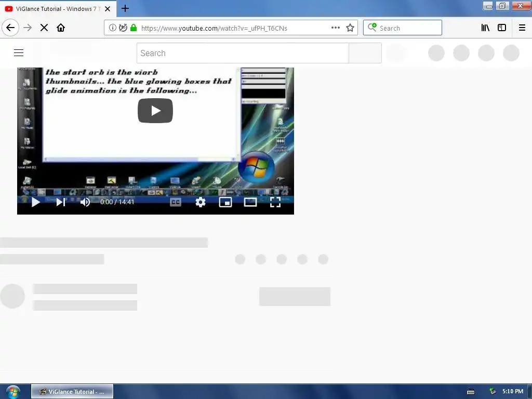Toggle closed captions on video

coord(176,202)
